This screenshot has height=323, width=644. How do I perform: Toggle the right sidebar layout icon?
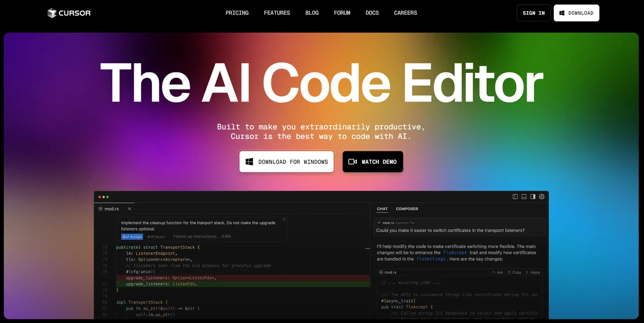click(533, 197)
